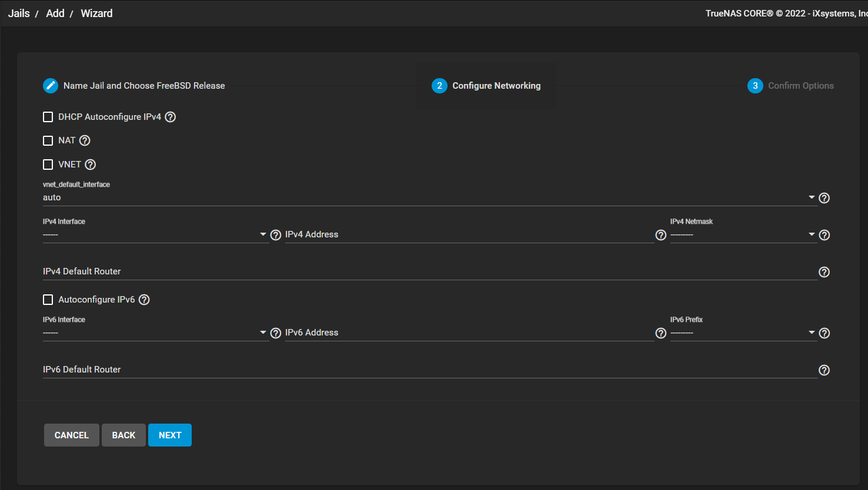Show help for IPv6 Default Router

pos(824,370)
